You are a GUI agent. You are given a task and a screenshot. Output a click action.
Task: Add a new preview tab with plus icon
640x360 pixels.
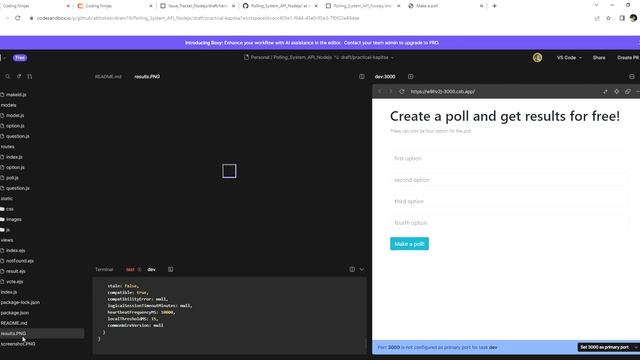tap(410, 76)
